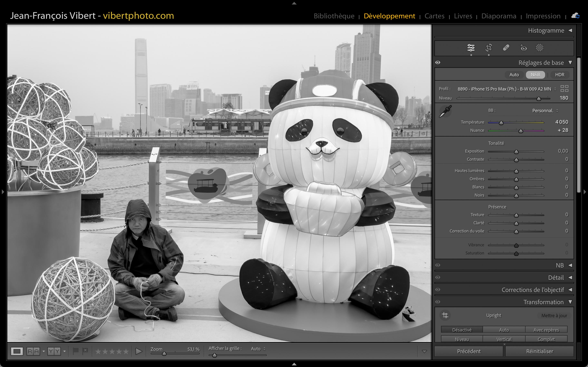
Task: Click the Réinitialiser button
Action: tap(539, 351)
